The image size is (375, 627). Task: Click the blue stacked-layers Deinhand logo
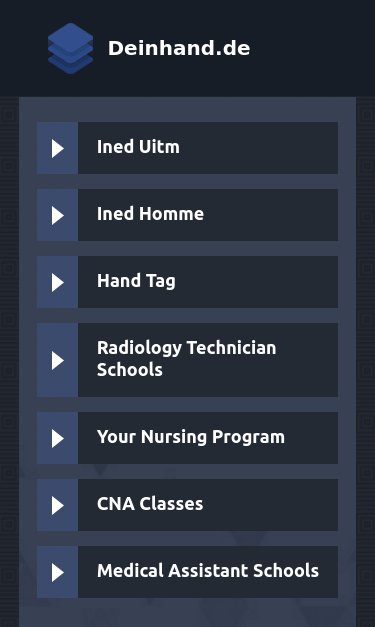coord(70,48)
